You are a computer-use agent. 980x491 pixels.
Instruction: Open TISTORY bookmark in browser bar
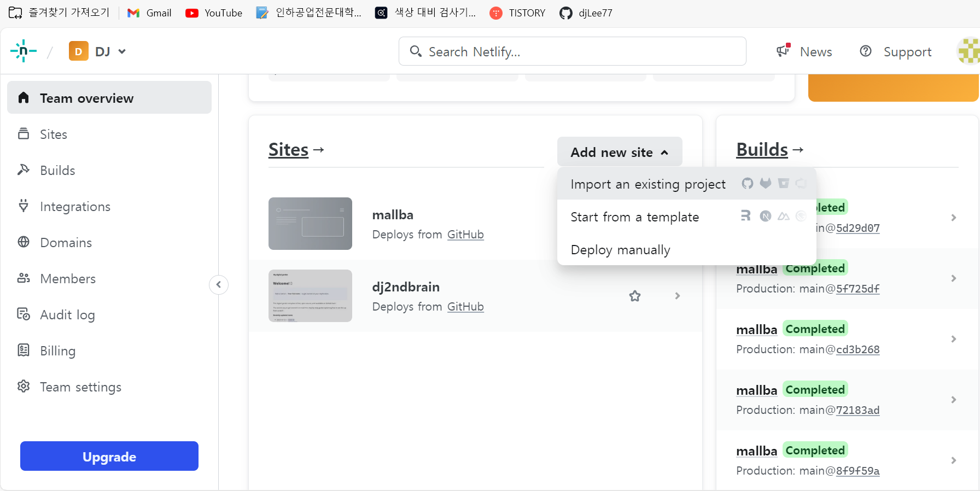click(x=517, y=13)
